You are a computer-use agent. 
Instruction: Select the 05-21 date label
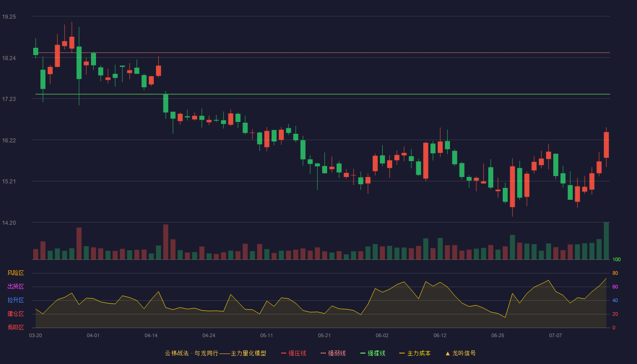point(324,335)
